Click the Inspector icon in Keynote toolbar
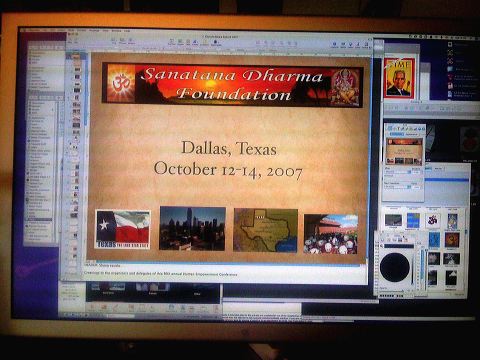 click(335, 44)
